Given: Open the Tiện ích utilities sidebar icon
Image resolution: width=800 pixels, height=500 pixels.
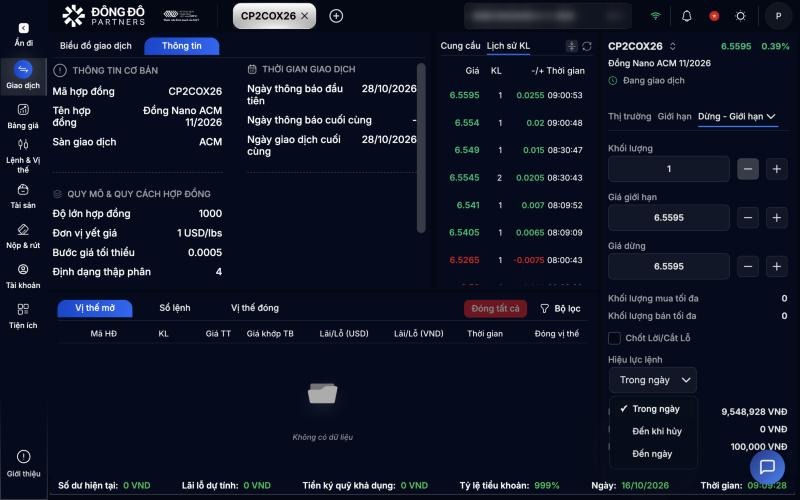Looking at the screenshot, I should [x=23, y=309].
